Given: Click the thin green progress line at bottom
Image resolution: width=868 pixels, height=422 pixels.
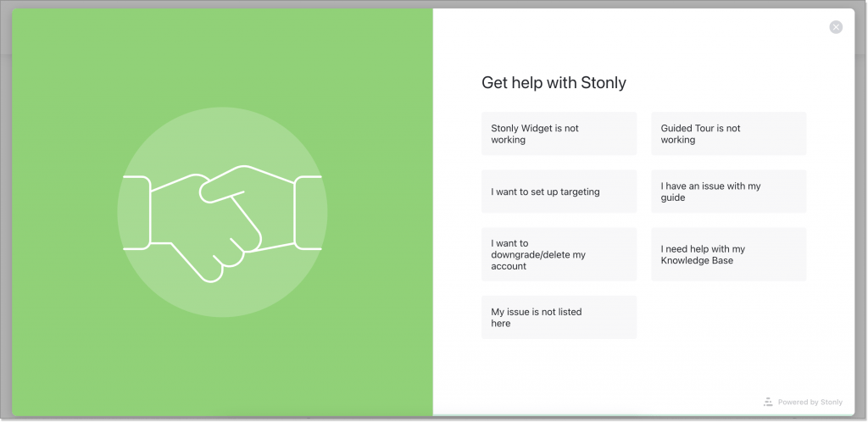Looking at the screenshot, I should coord(643,415).
